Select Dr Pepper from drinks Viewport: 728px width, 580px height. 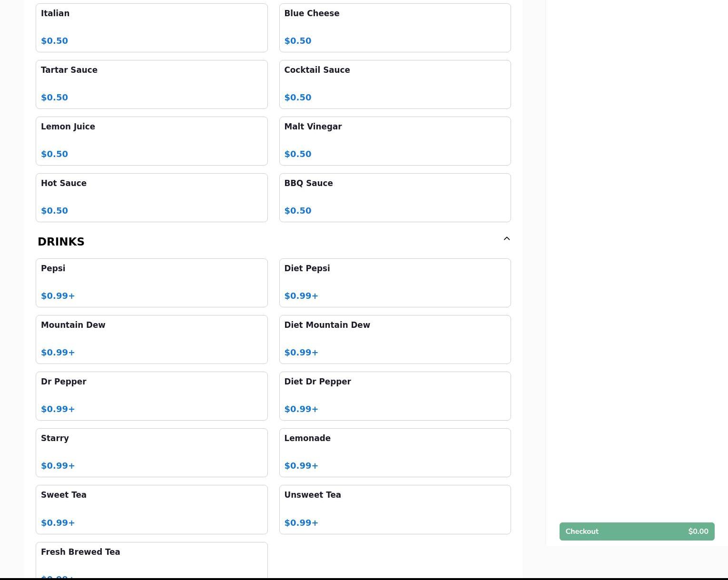pos(151,396)
